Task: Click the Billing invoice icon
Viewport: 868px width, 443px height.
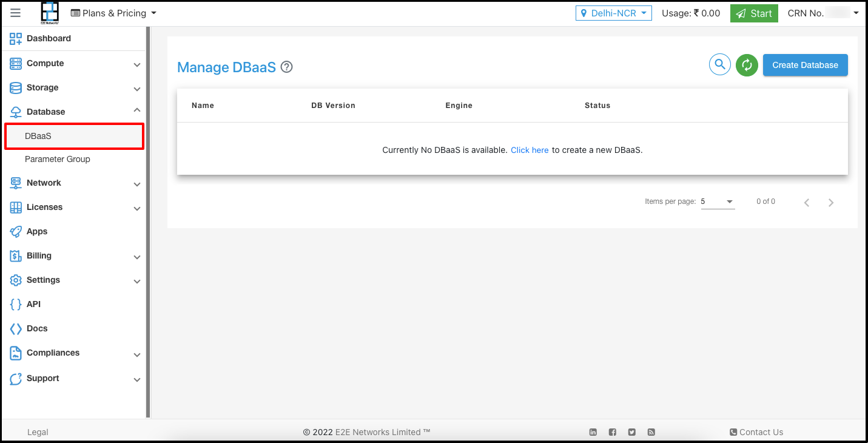Action: pos(16,255)
